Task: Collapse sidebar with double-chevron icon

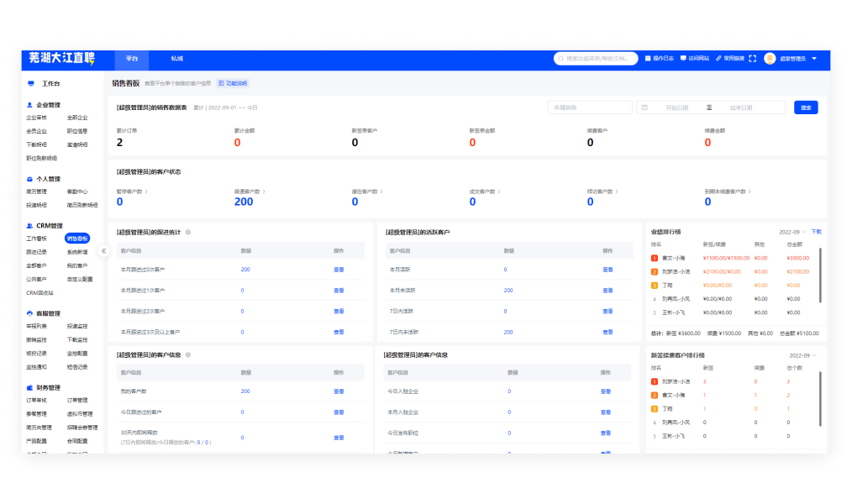Action: click(x=104, y=250)
